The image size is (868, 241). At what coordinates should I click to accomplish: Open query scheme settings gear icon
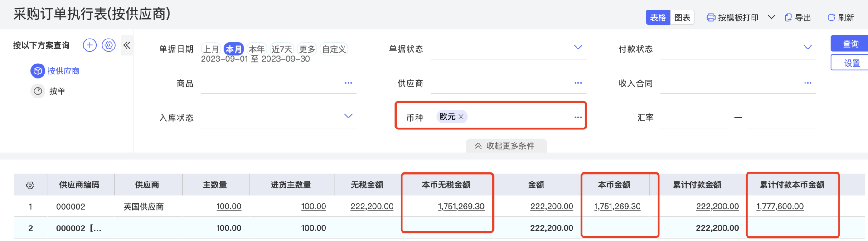pos(109,45)
